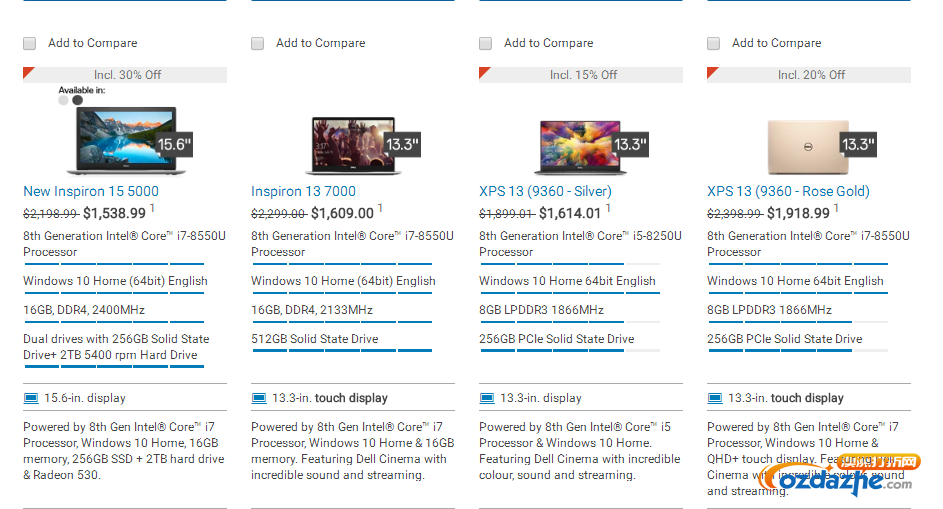This screenshot has height=509, width=943.
Task: Click XPS 13 Silver laptop image
Action: [x=580, y=147]
